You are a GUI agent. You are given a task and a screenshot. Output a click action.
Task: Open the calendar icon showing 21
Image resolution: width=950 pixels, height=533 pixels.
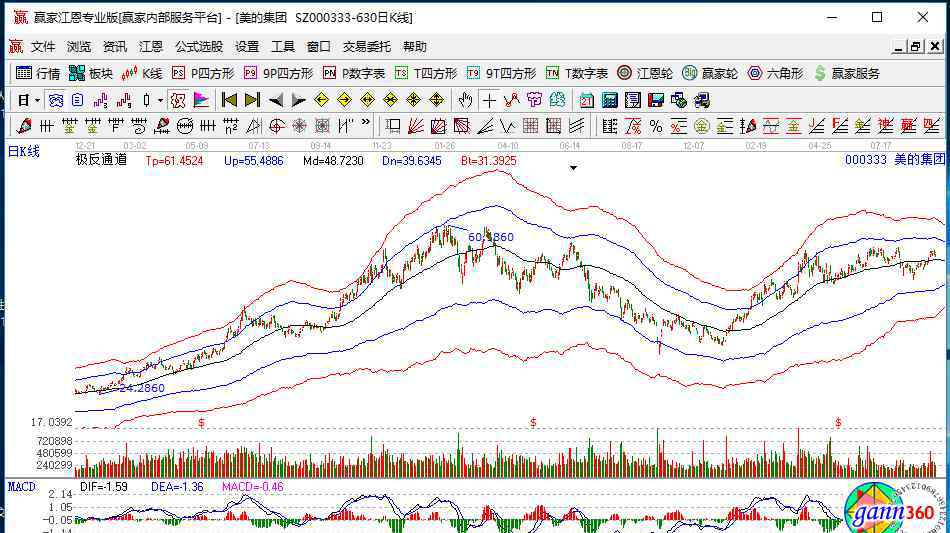pos(586,100)
